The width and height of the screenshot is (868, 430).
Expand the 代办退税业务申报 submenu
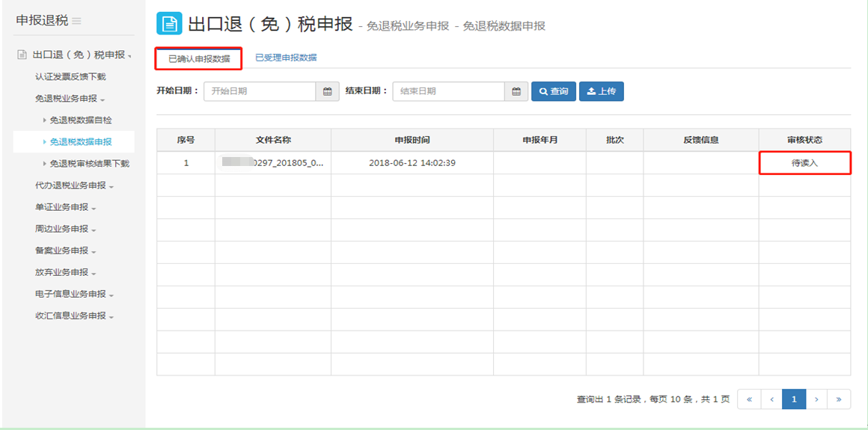[74, 185]
